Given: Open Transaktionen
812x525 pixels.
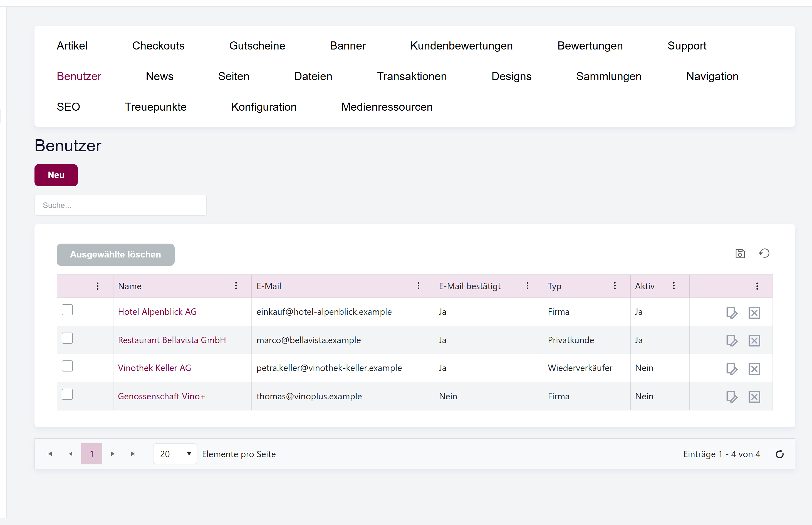Looking at the screenshot, I should click(x=412, y=76).
